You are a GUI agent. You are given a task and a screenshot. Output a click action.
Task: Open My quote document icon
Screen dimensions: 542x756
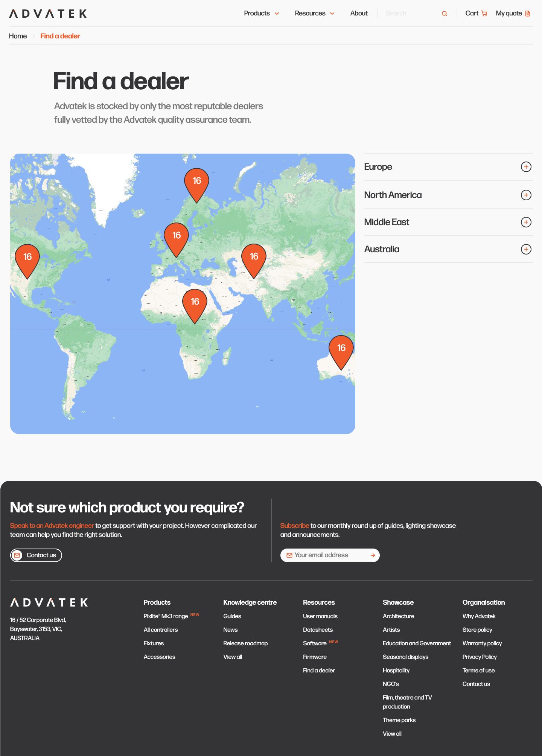coord(528,14)
